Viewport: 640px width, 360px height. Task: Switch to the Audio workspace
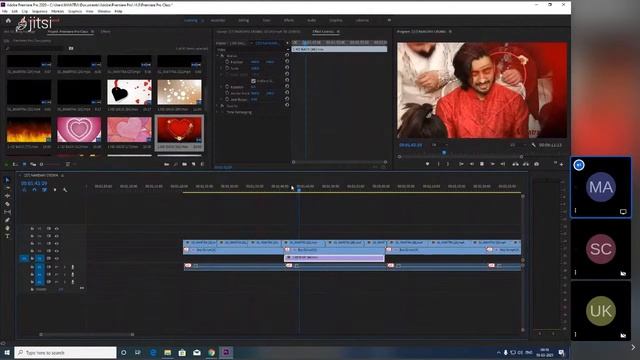[x=311, y=20]
